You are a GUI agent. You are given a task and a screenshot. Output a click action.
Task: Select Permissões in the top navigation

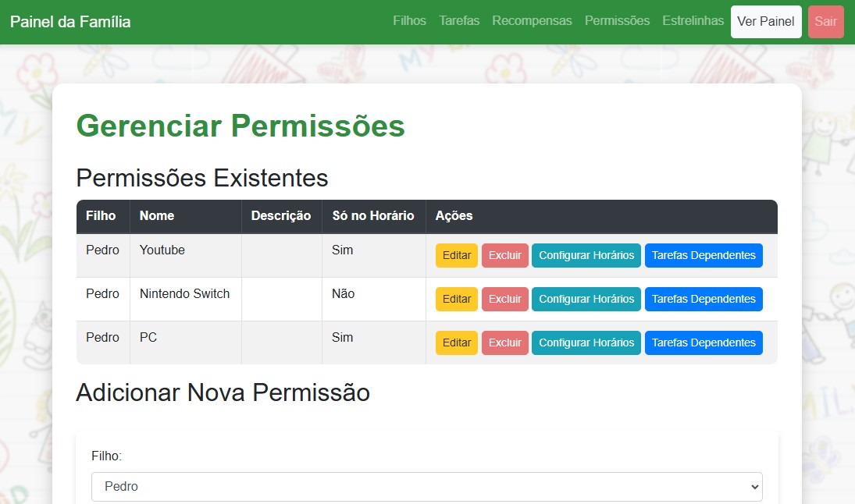click(x=618, y=21)
